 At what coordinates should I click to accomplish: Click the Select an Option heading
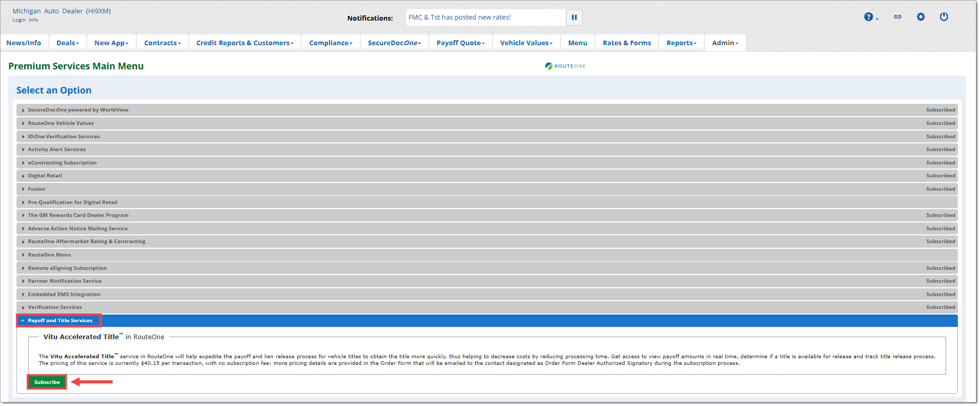[54, 90]
